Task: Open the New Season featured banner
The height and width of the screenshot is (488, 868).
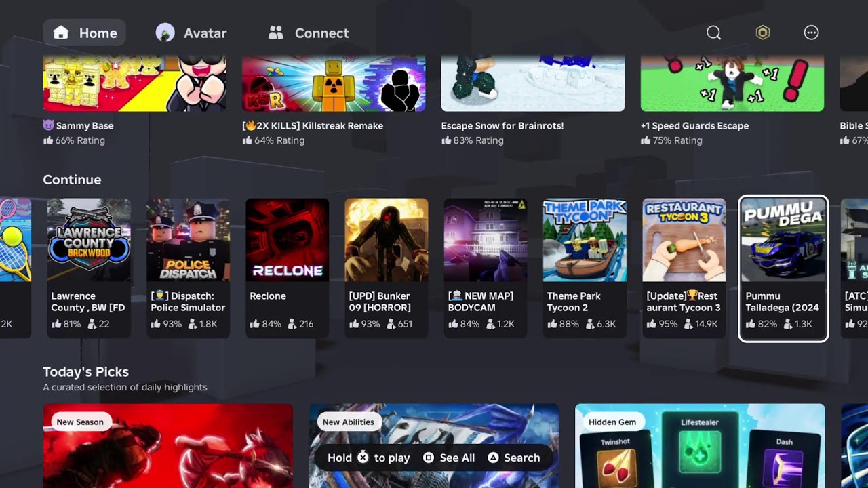Action: [168, 446]
